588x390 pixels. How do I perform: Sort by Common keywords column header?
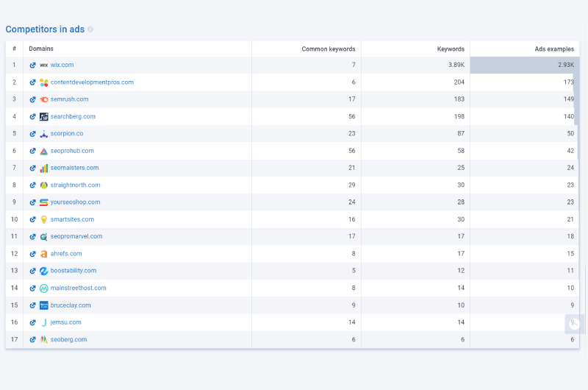coord(328,49)
